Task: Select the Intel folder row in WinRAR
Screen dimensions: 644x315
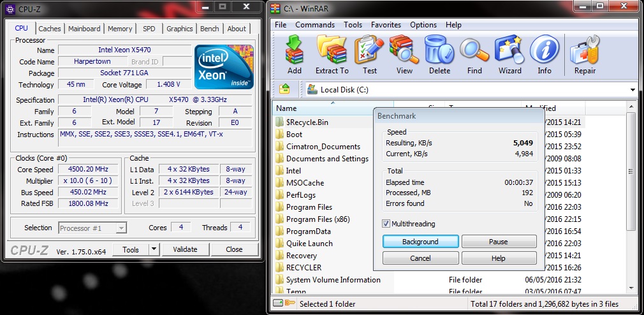Action: click(293, 171)
